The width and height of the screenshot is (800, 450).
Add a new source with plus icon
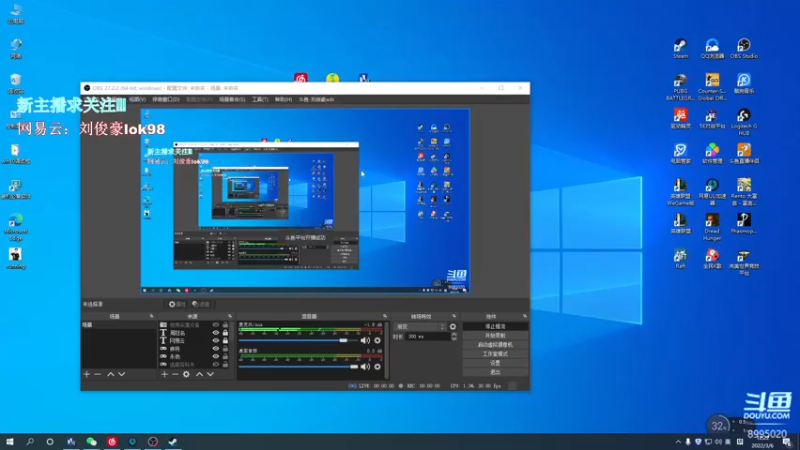pos(164,374)
